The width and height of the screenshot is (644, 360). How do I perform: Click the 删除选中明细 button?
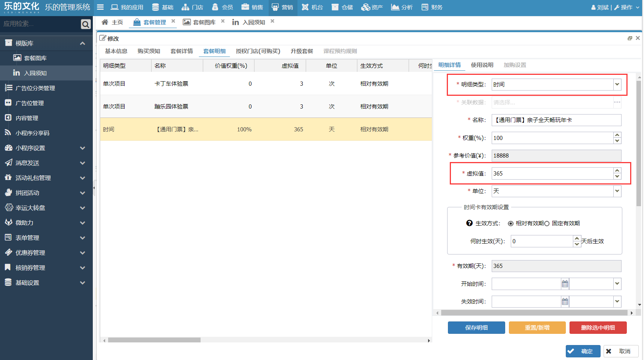point(598,327)
